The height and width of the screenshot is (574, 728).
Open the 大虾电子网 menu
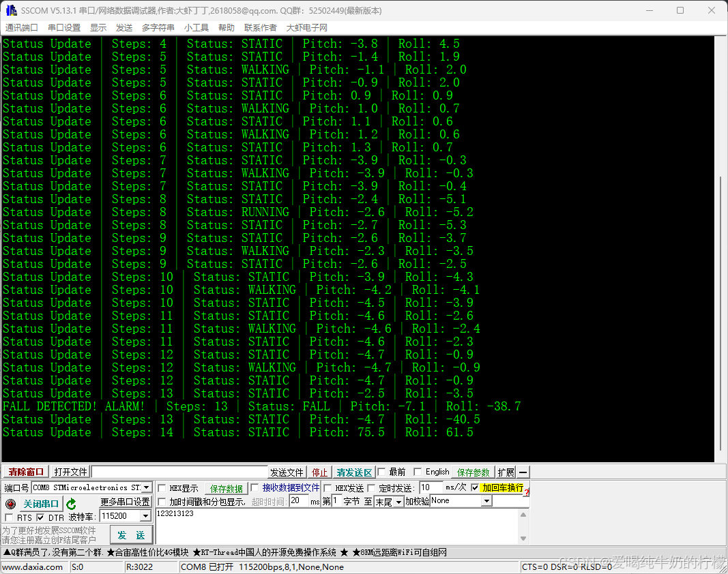click(306, 28)
